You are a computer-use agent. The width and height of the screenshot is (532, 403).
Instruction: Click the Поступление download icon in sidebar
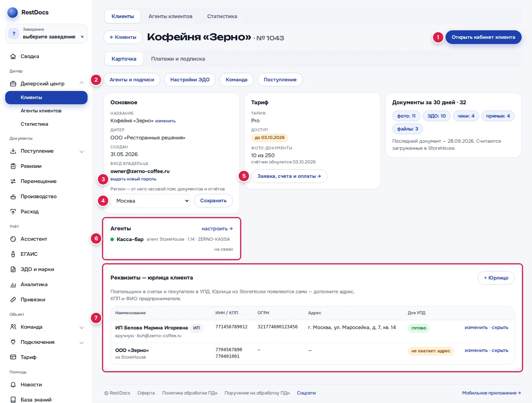click(x=13, y=151)
